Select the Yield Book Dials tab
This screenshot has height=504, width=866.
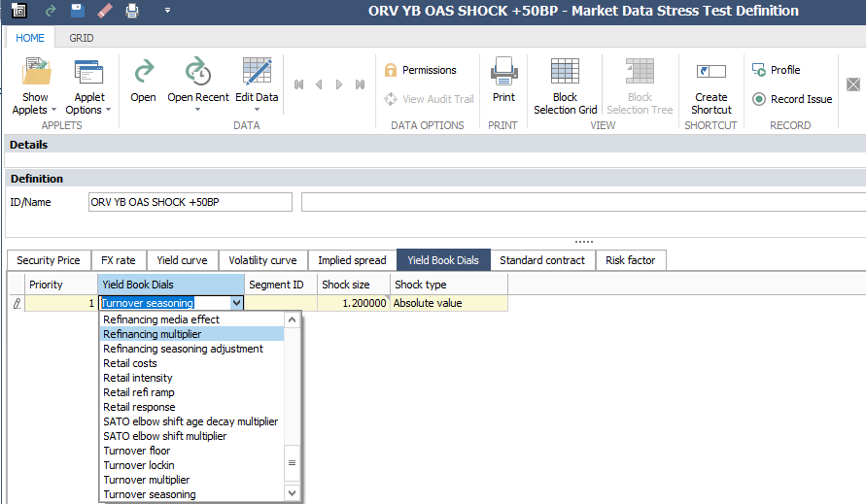click(443, 260)
